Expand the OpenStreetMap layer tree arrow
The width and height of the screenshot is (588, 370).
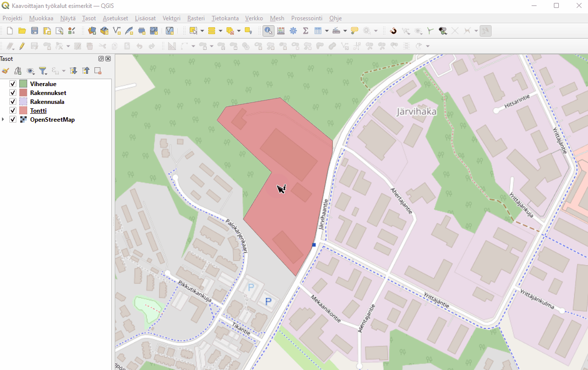click(x=4, y=120)
